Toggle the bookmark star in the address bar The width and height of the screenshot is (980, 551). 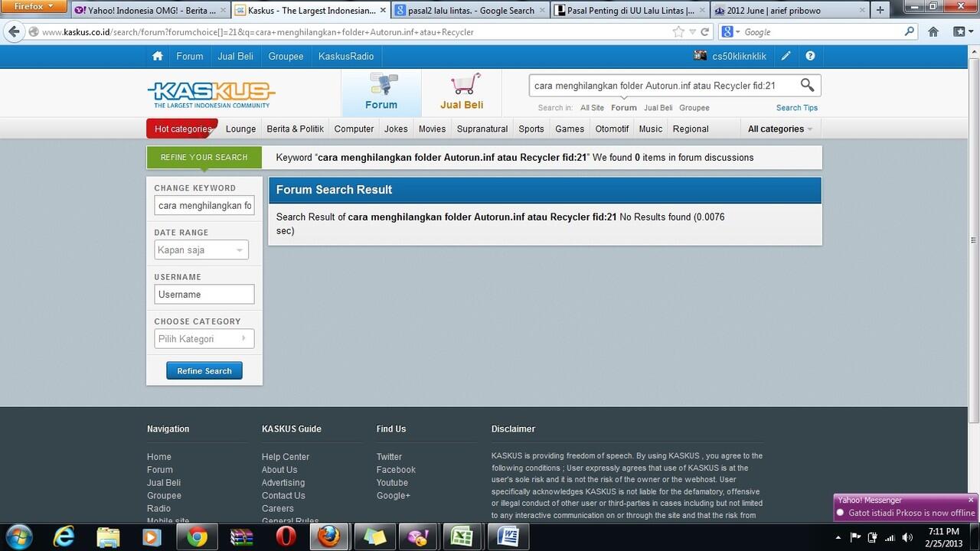[x=678, y=31]
